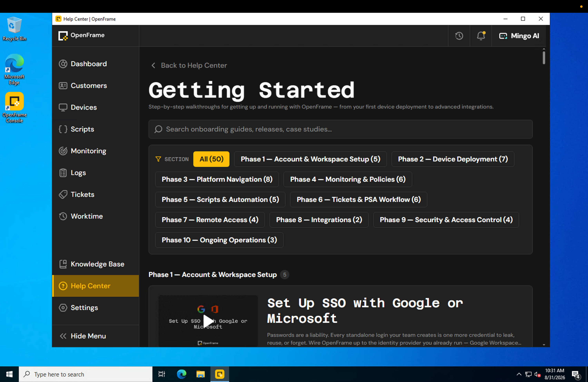Screen dimensions: 588x382
Task: Click the network status tray icon
Action: (528, 374)
